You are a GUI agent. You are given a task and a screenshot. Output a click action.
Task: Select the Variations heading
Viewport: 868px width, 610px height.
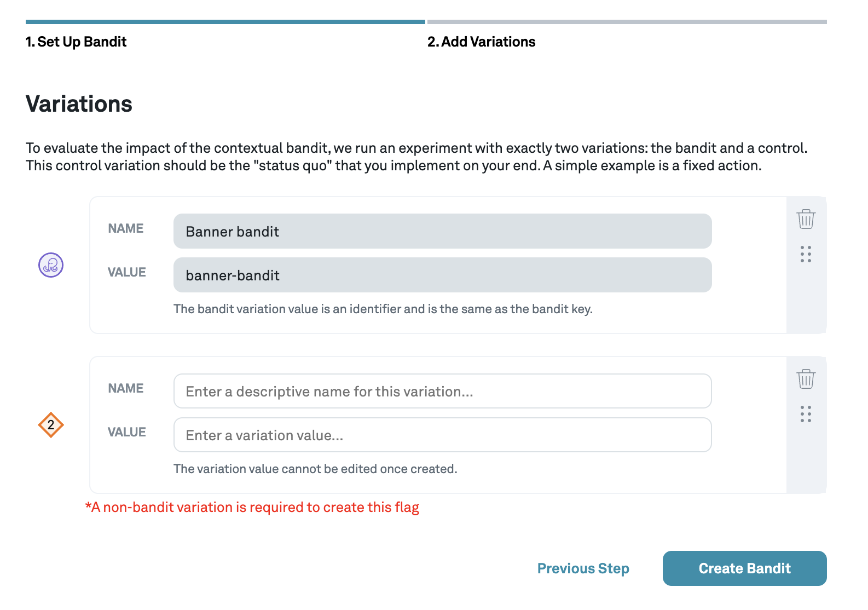coord(78,103)
